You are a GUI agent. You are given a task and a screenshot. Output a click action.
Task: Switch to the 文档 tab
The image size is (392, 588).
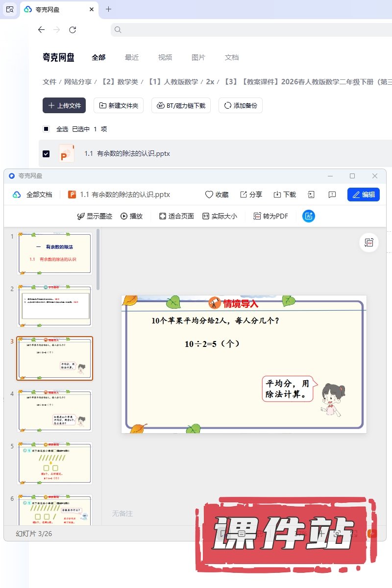(232, 57)
